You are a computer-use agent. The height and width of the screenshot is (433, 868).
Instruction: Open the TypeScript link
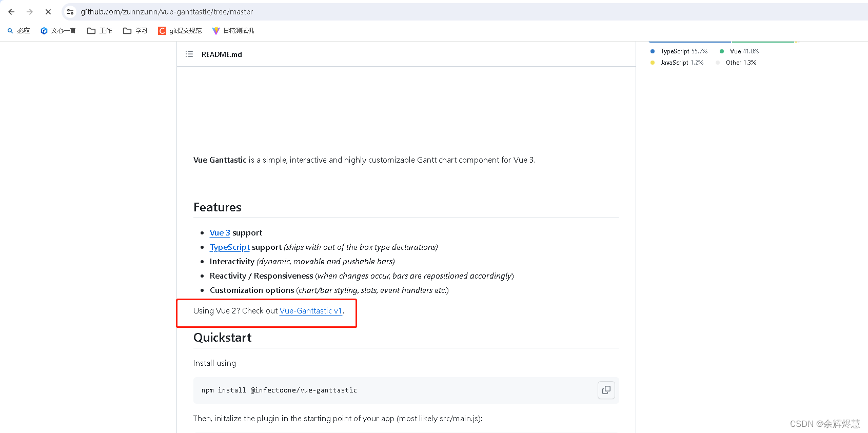tap(230, 247)
